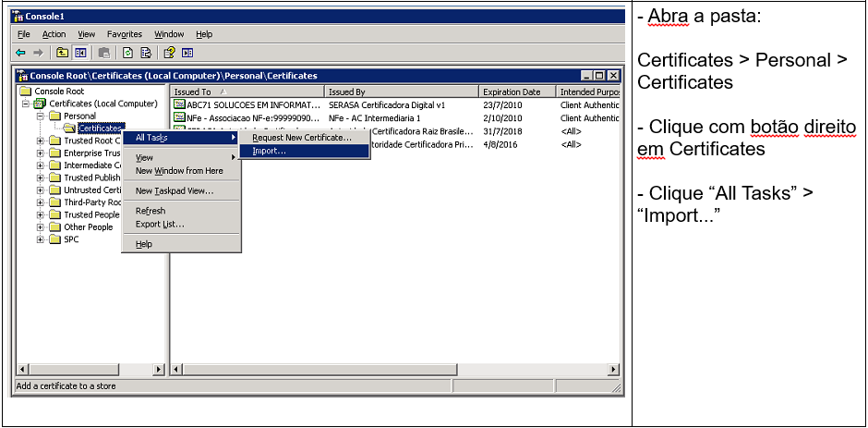This screenshot has width=868, height=428.
Task: Toggle the Show/Hide Console Tree icon
Action: pyautogui.click(x=81, y=53)
